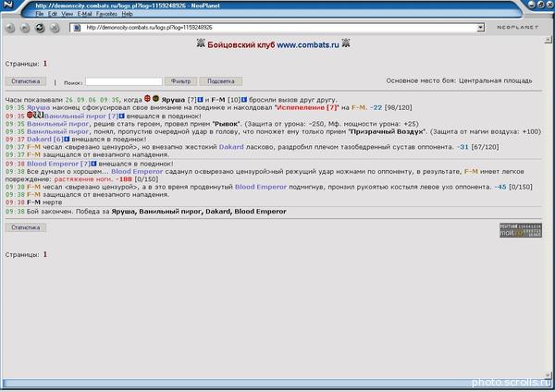The height and width of the screenshot is (392, 555).
Task: Select page 1 in the top Страницы list
Action: tap(45, 64)
